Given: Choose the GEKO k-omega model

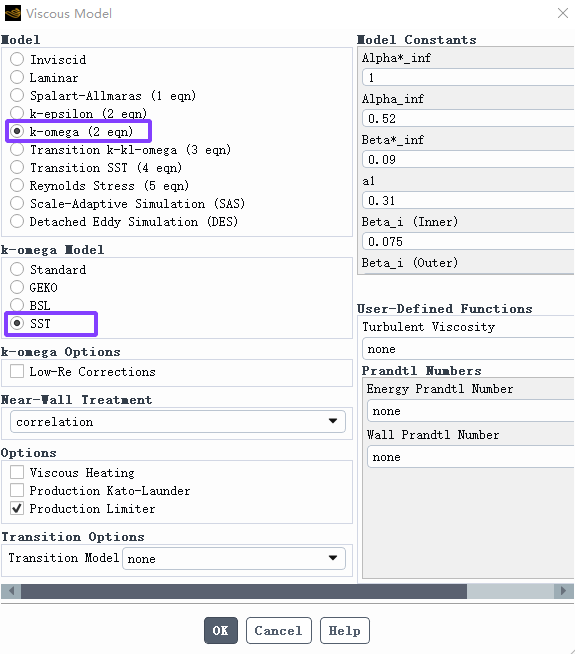Looking at the screenshot, I should (17, 287).
